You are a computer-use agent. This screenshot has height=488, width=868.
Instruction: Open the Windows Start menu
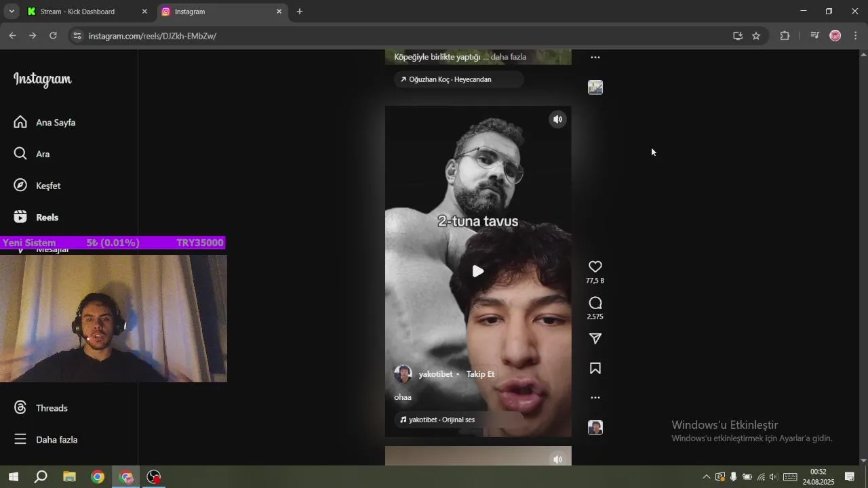coord(14,477)
